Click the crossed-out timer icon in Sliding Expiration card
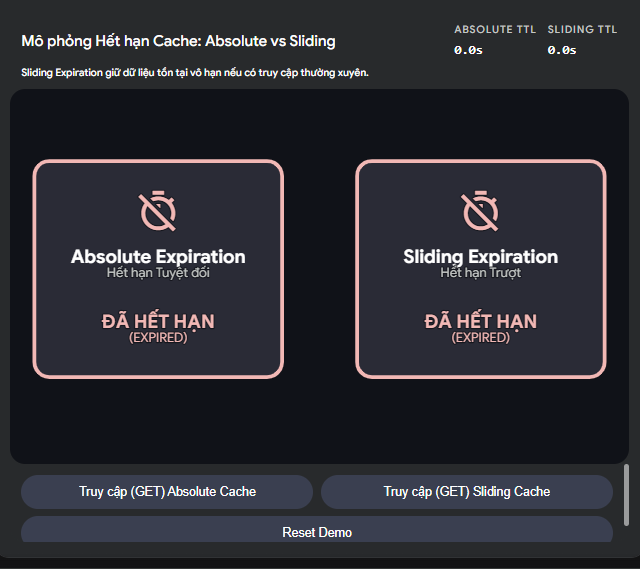 pyautogui.click(x=480, y=211)
